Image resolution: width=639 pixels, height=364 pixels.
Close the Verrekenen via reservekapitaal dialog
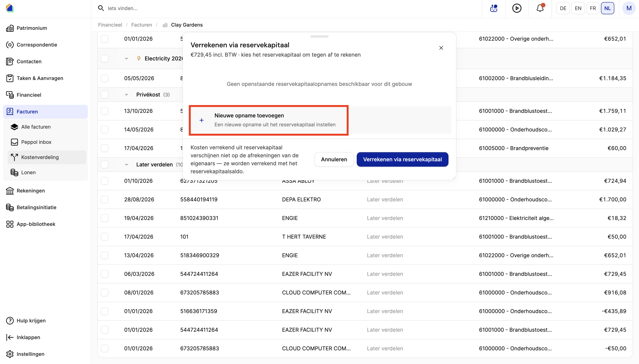pos(441,48)
